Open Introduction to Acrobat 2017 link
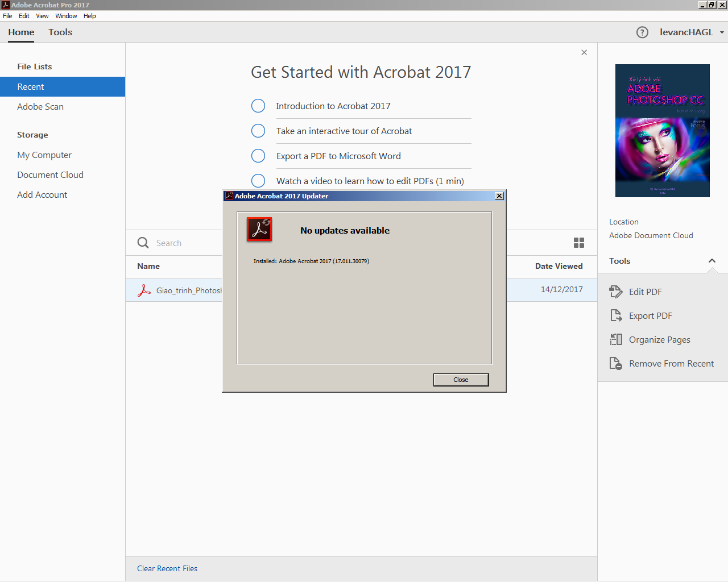Image resolution: width=728 pixels, height=582 pixels. click(x=333, y=106)
